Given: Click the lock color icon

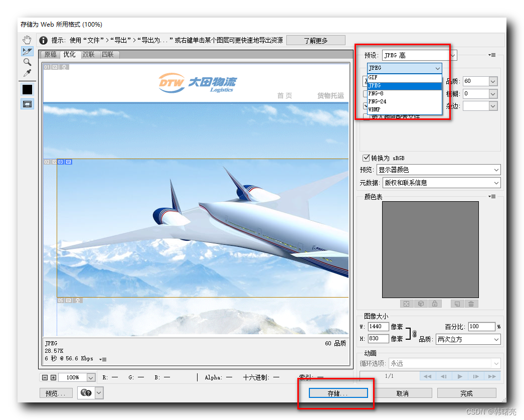Looking at the screenshot, I should coord(435,304).
